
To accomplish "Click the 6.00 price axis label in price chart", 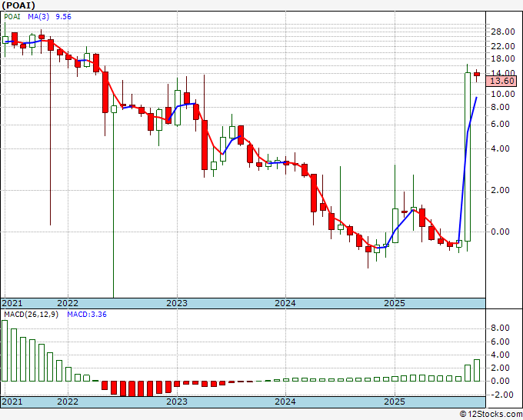I will coord(501,124).
